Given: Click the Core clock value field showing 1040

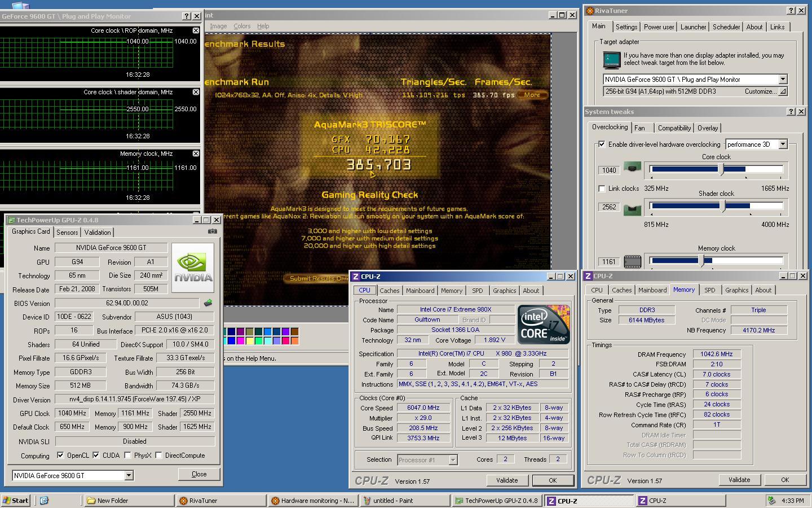Looking at the screenshot, I should (x=609, y=170).
